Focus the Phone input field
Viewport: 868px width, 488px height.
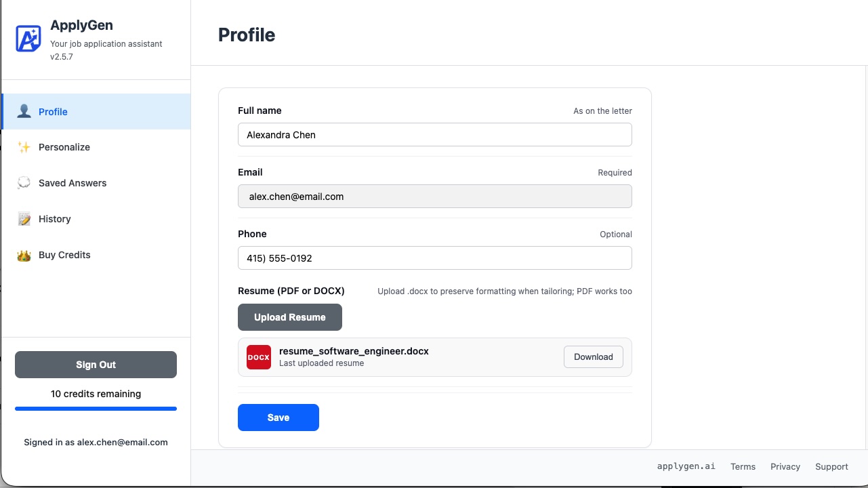click(x=435, y=258)
